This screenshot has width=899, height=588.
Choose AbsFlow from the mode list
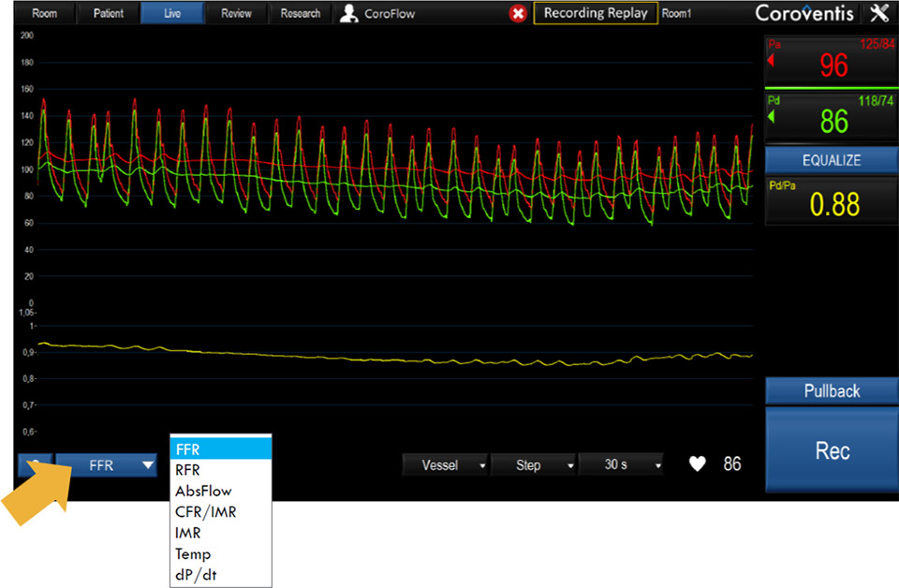[221, 492]
